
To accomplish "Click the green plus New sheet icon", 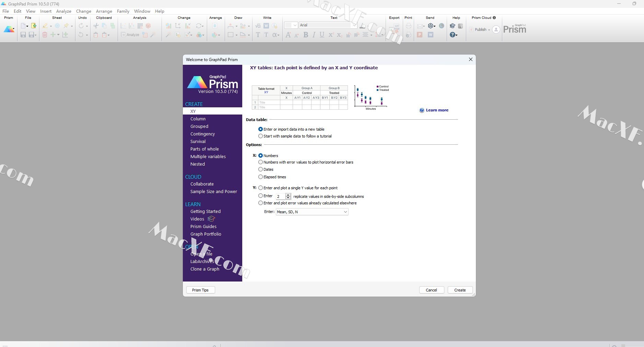I will click(x=53, y=35).
